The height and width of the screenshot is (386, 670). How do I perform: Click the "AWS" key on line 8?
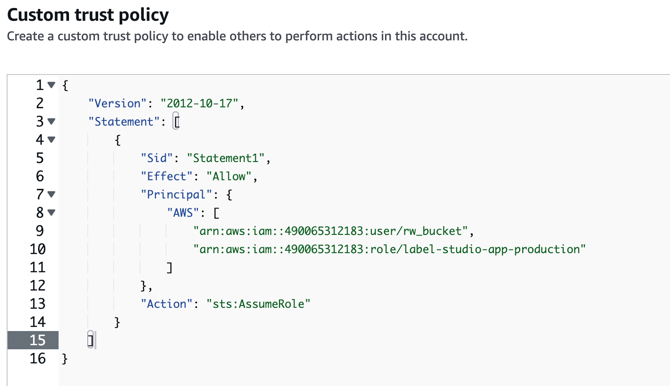[183, 212]
